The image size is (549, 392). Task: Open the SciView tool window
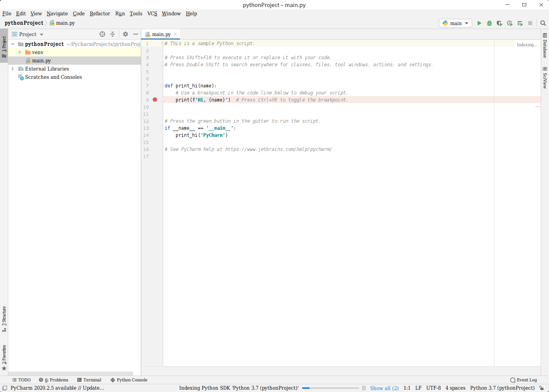[x=545, y=77]
